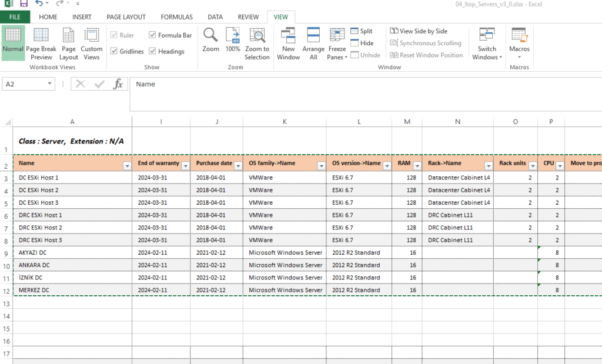The width and height of the screenshot is (602, 364).
Task: Open the FORMULAS ribbon tab
Action: tap(176, 18)
